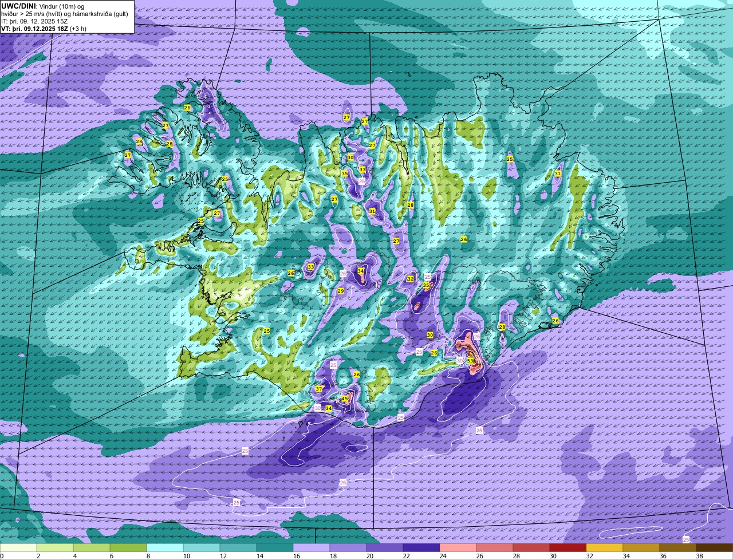Select the dark red 30–32 legend swatch
The width and height of the screenshot is (733, 560).
[x=568, y=548]
